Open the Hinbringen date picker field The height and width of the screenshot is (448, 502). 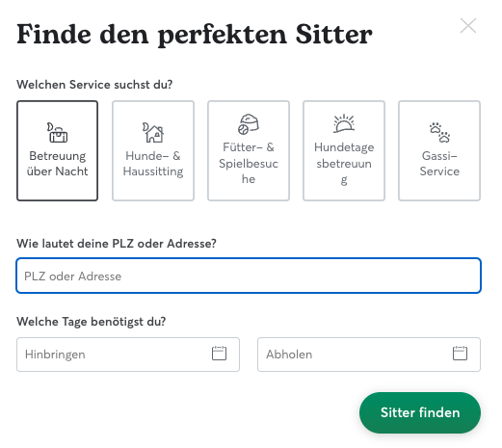point(128,355)
